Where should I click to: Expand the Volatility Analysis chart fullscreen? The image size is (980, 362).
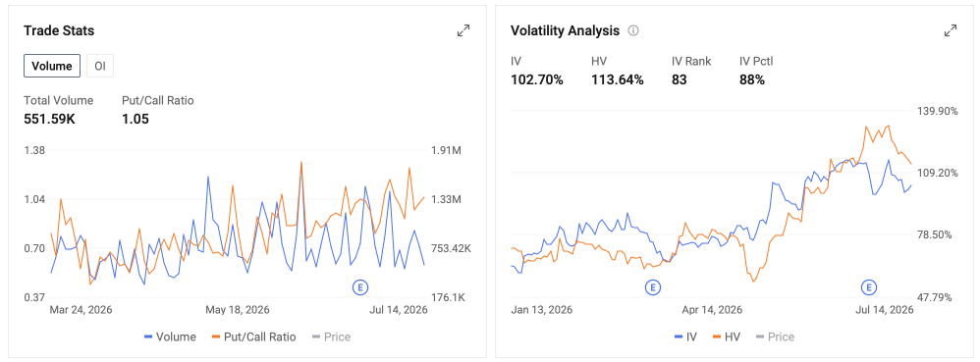pos(950,30)
